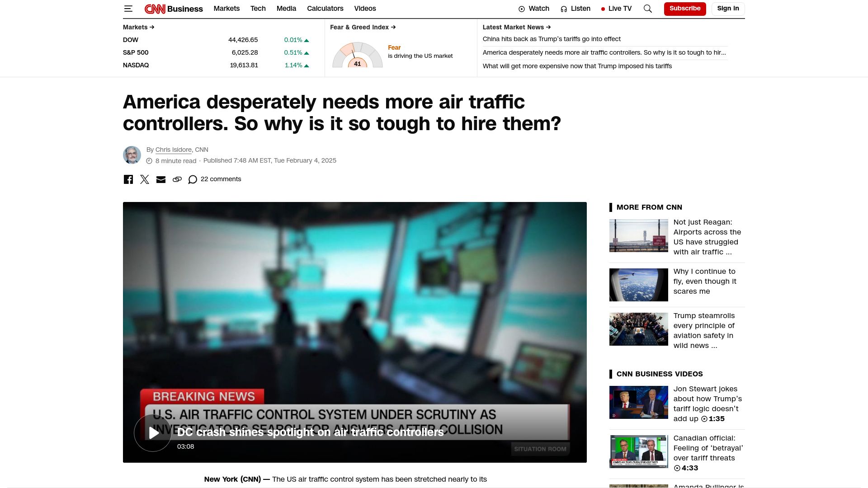Play the DC crash video

pos(153,433)
